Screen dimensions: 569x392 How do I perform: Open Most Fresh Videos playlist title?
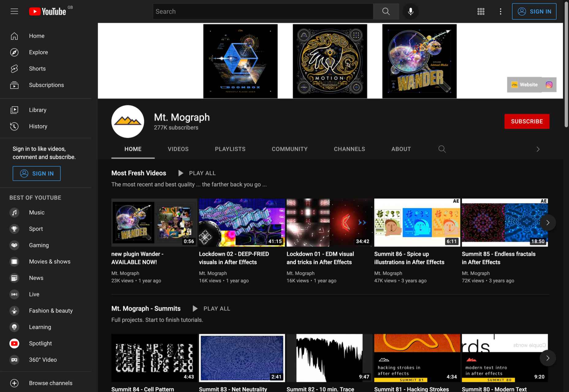[x=139, y=173]
